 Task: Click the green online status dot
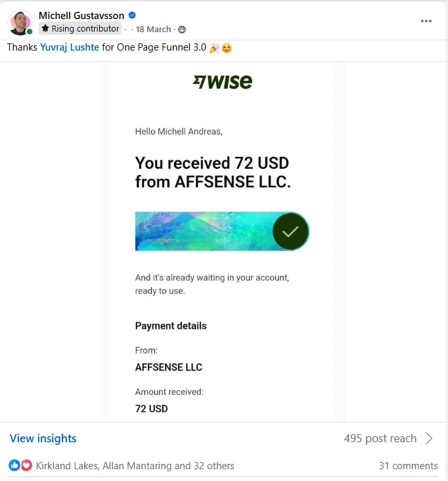(30, 32)
